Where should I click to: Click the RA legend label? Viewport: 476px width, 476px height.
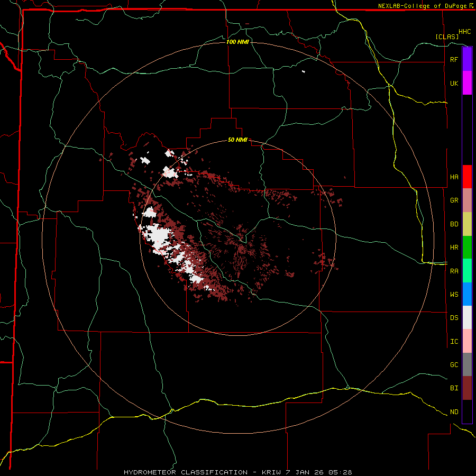454,271
